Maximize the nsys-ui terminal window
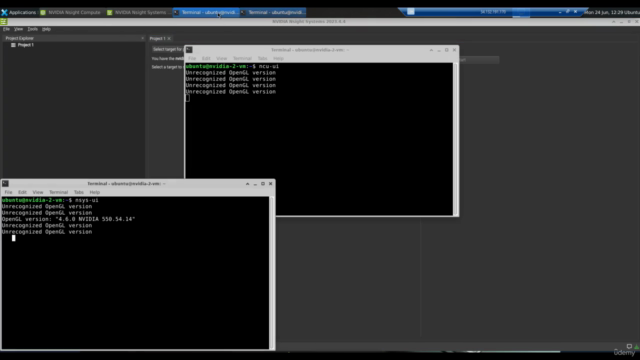 (263, 184)
